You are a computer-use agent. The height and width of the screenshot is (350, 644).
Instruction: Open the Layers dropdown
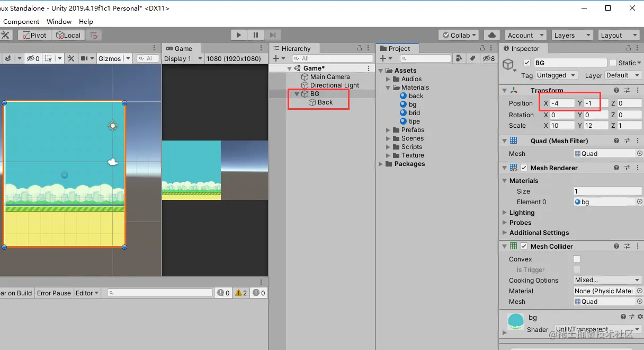[571, 35]
